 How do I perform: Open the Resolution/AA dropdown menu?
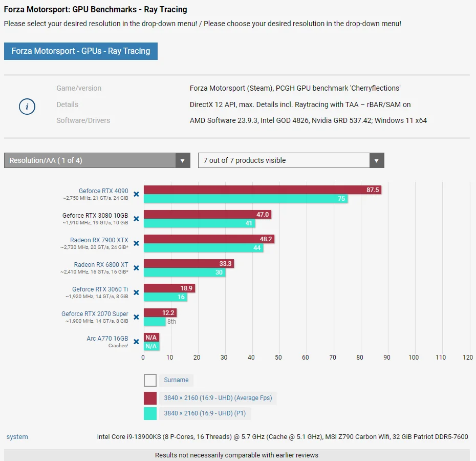coord(97,160)
